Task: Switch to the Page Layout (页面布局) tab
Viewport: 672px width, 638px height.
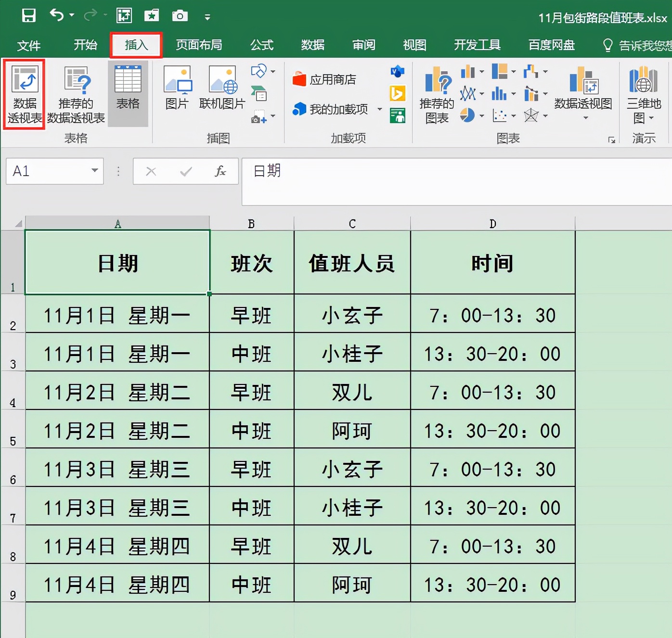Action: coord(199,45)
